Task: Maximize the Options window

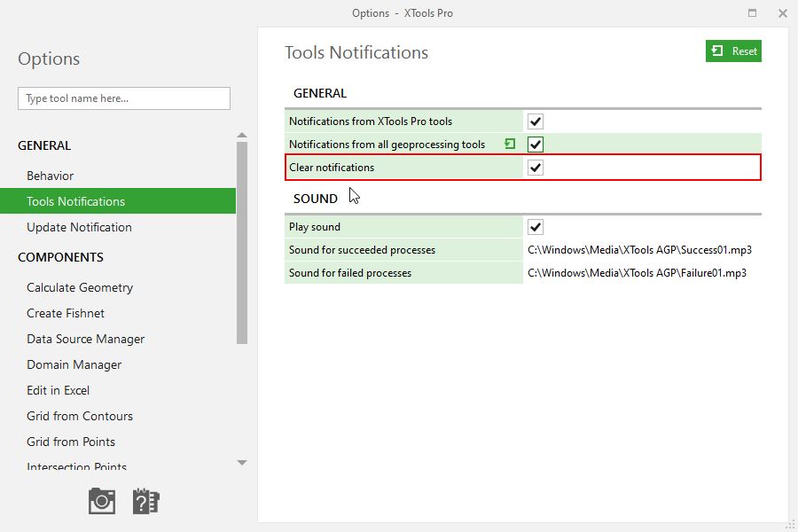Action: tap(752, 13)
